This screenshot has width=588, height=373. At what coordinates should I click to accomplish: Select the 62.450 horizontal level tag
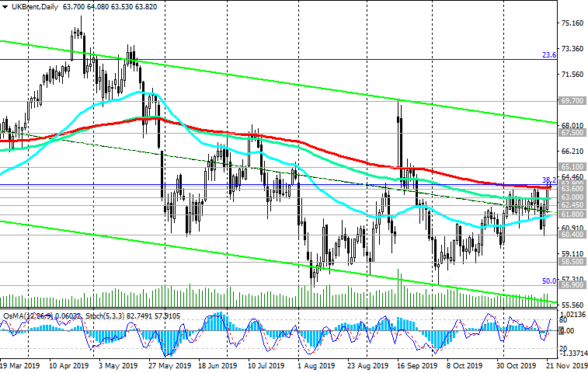coord(572,205)
